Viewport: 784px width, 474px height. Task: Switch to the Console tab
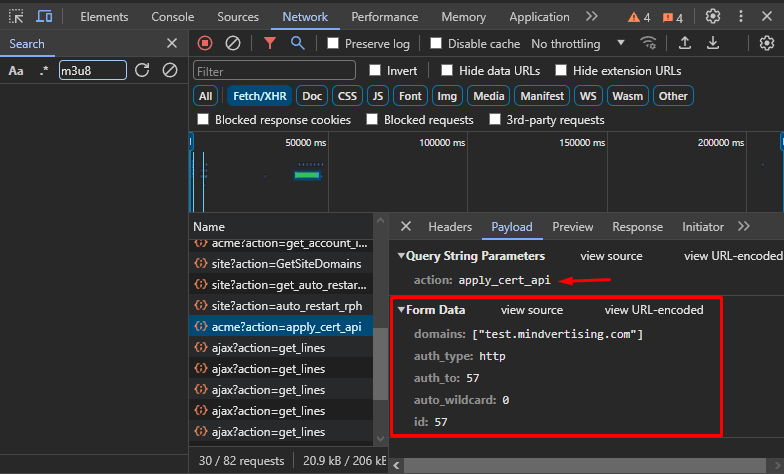173,17
